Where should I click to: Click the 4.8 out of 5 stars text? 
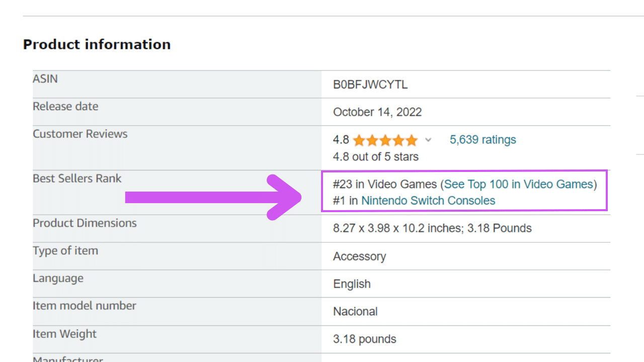(x=375, y=157)
